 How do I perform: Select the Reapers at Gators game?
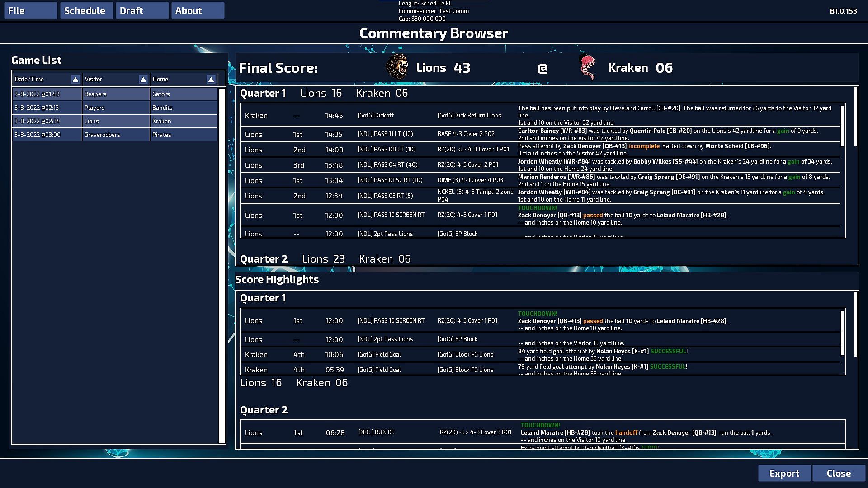[x=115, y=94]
